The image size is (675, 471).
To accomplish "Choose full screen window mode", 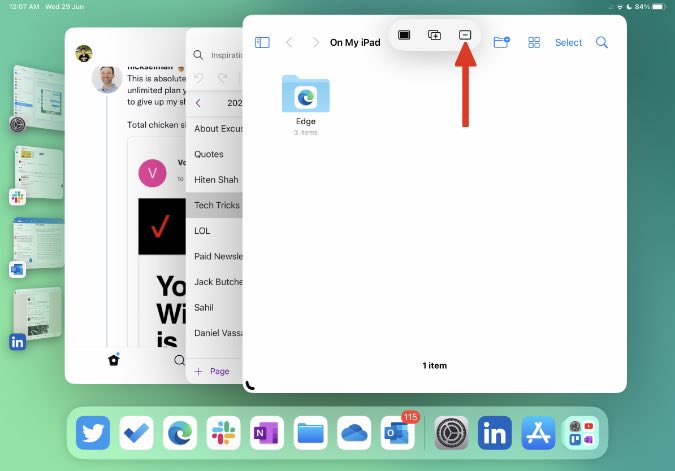I will [x=404, y=35].
